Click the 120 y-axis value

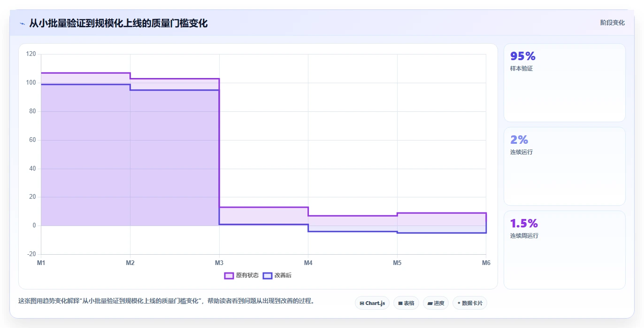pyautogui.click(x=31, y=54)
